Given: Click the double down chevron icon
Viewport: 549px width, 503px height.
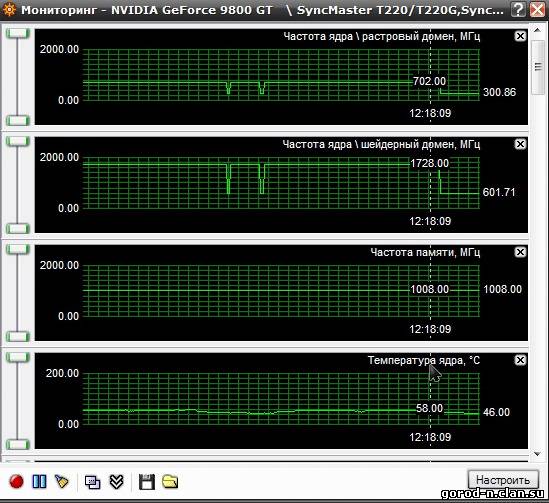Looking at the screenshot, I should click(x=116, y=482).
